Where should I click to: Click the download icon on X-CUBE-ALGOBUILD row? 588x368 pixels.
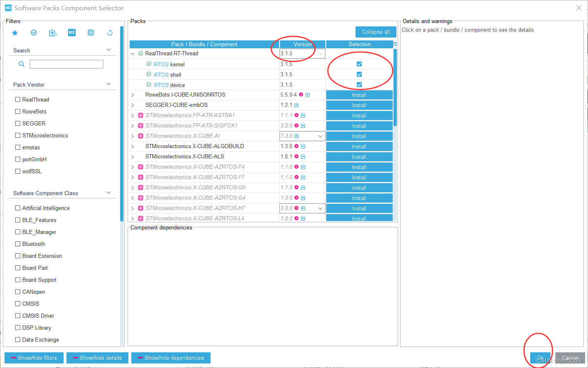[x=303, y=146]
